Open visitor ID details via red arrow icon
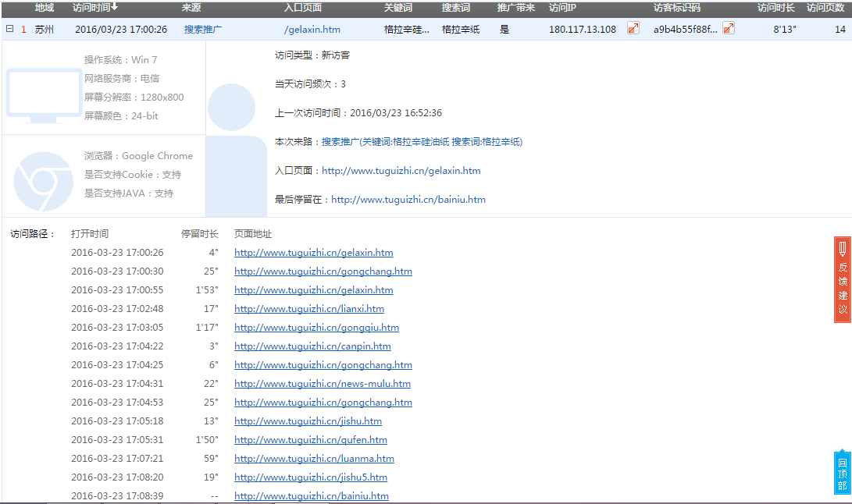The width and height of the screenshot is (852, 504). 729,28
